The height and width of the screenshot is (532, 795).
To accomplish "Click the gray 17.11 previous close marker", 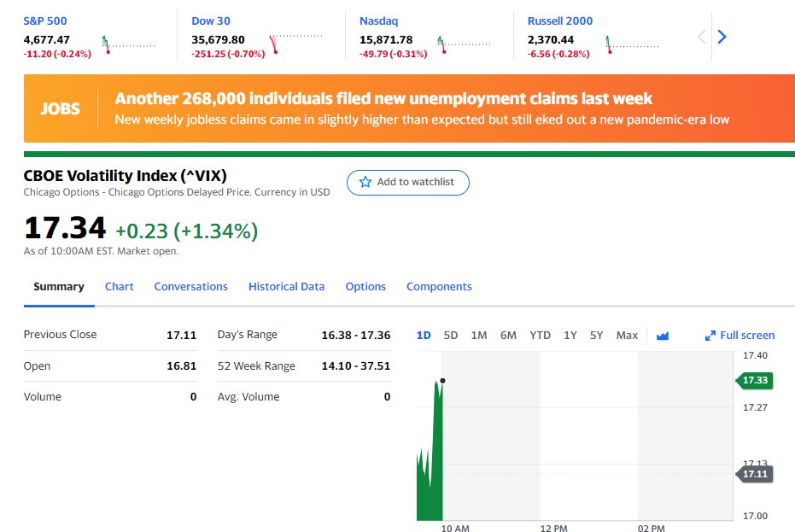I will coord(755,474).
